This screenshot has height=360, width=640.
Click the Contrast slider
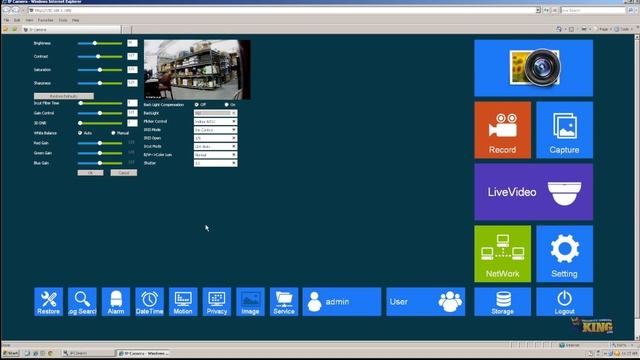(x=100, y=57)
